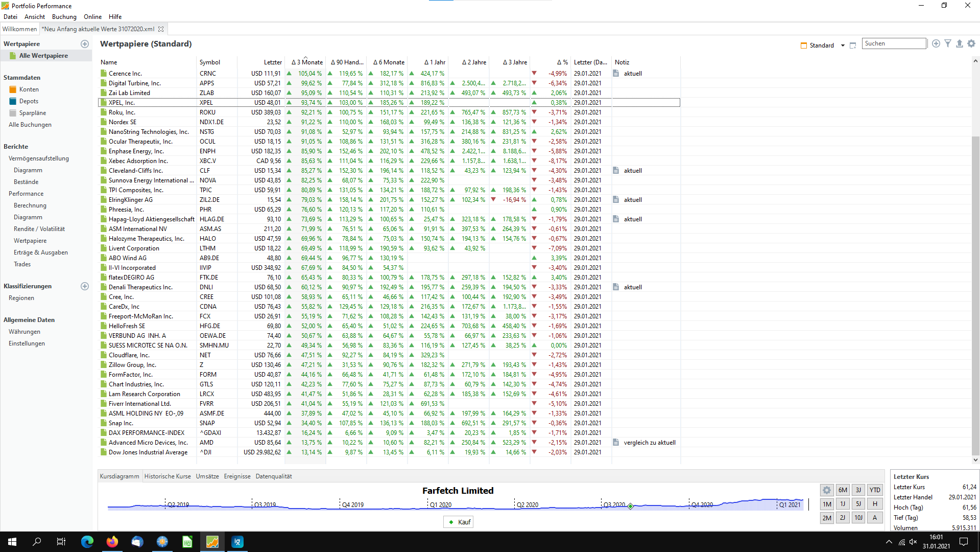
Task: Click the securities table vertical scrollbar
Action: (975, 296)
